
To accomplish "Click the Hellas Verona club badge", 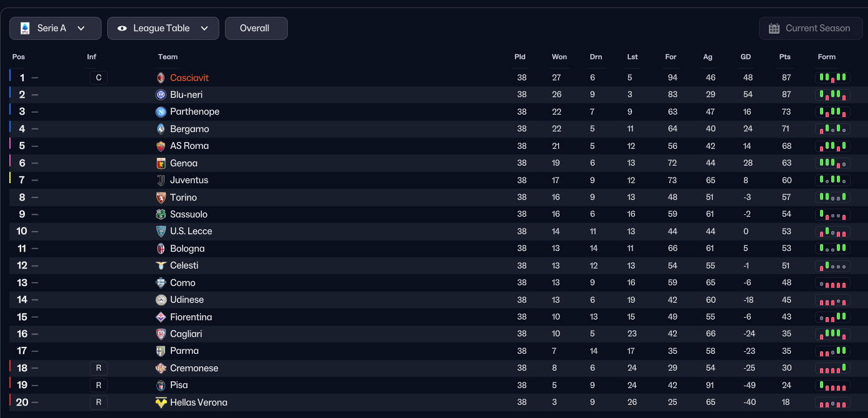I will (x=161, y=402).
